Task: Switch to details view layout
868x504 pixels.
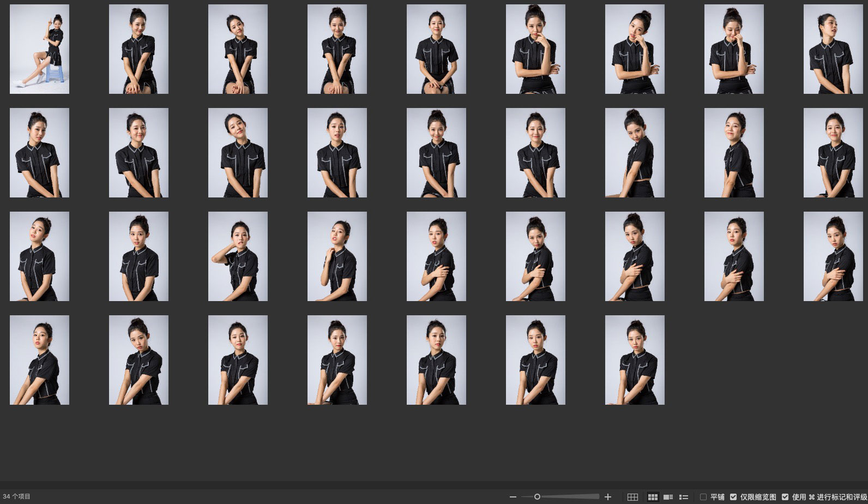Action: pos(668,497)
